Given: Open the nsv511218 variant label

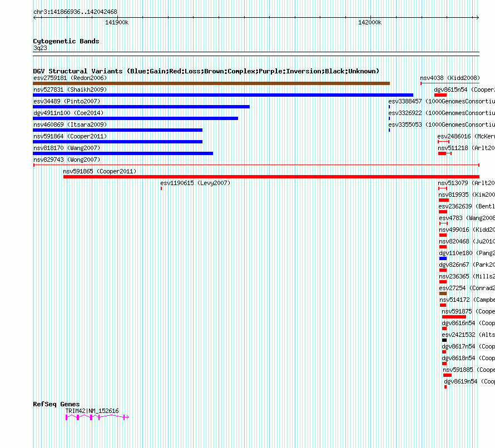Looking at the screenshot, I should point(466,148).
